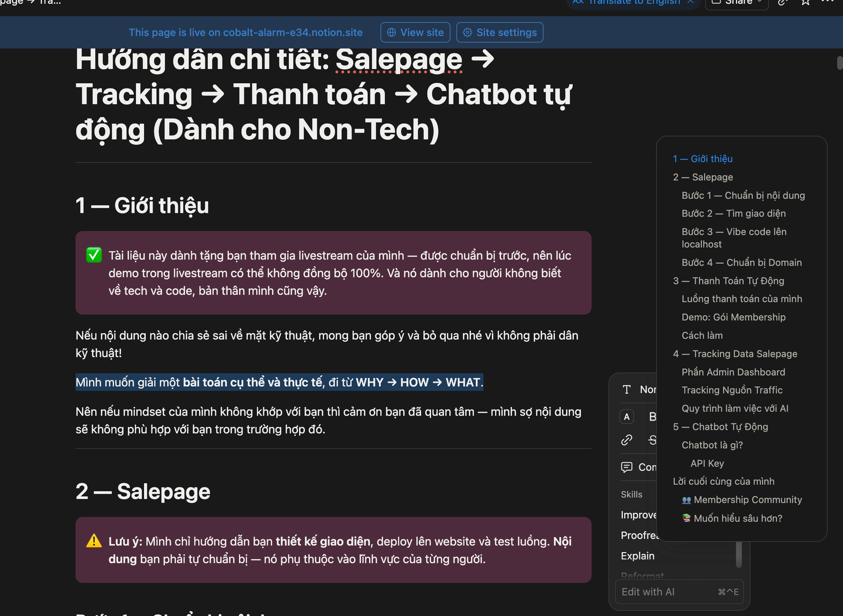Choose the Improve writing skill
Screen dimensions: 843x616
(x=639, y=515)
